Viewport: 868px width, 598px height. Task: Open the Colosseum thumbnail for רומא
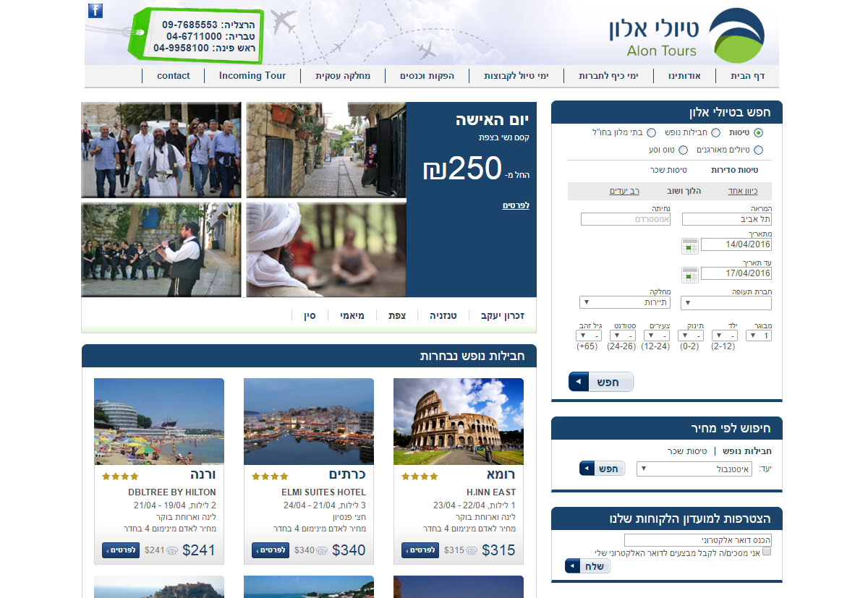click(x=459, y=422)
